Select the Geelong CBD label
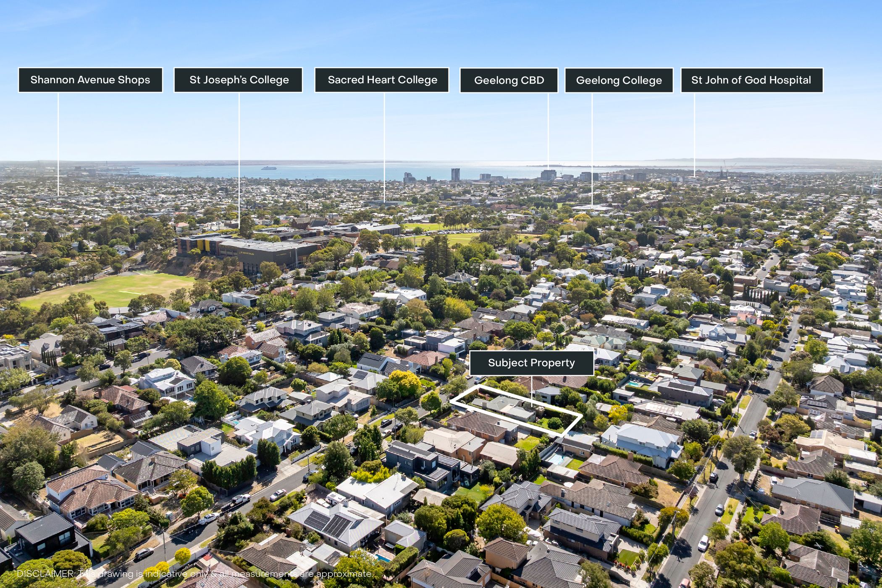Viewport: 882px width, 588px height. pos(509,80)
